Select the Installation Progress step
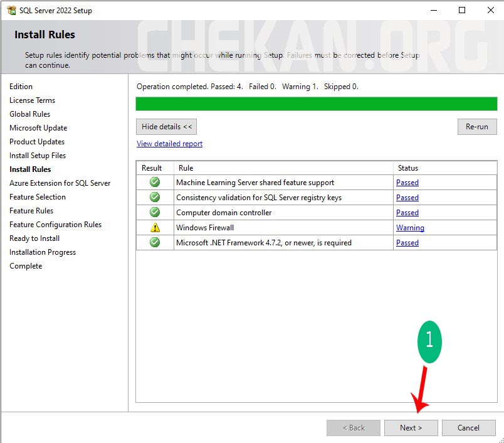Screen dimensions: 504x443 (x=43, y=252)
